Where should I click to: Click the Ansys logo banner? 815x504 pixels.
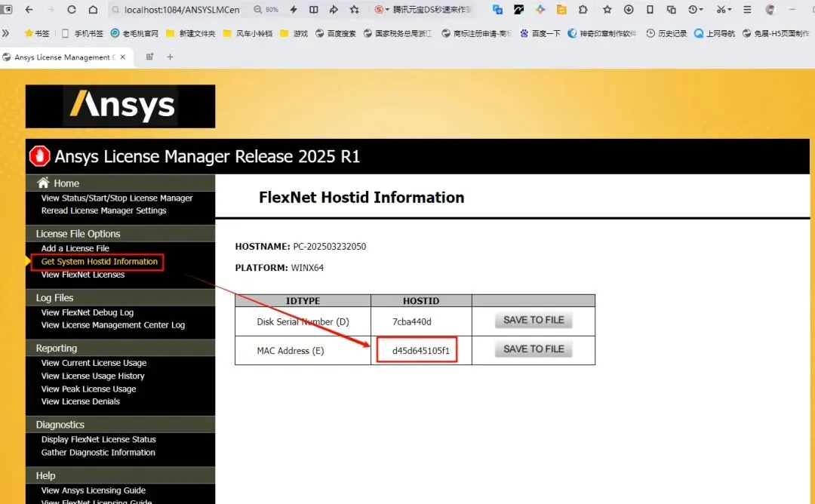tap(120, 106)
